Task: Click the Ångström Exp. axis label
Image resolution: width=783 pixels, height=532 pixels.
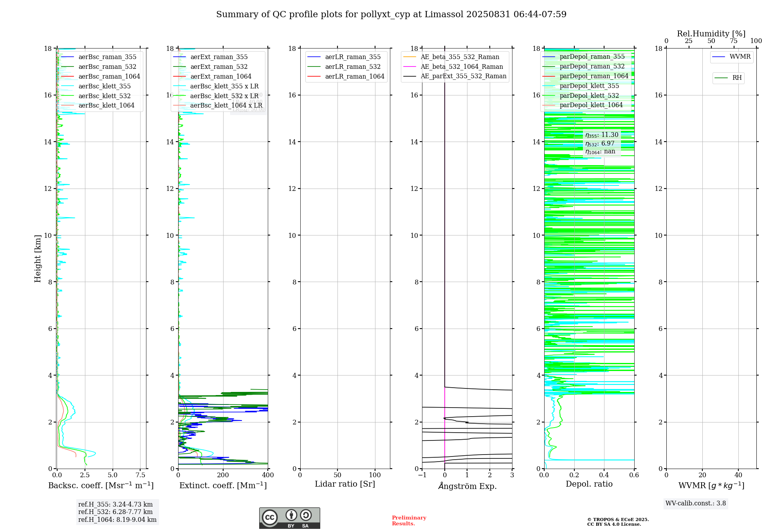Action: click(x=467, y=486)
